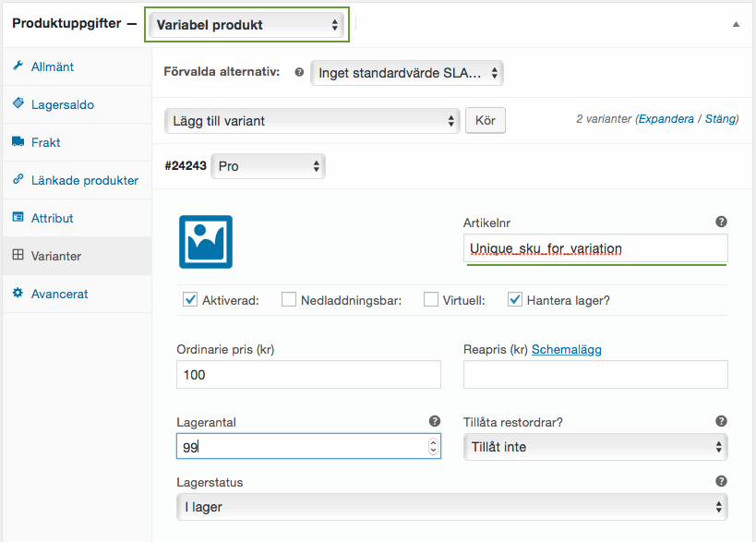Image resolution: width=756 pixels, height=542 pixels.
Task: Click the Ordinarie pris input field
Action: [307, 375]
